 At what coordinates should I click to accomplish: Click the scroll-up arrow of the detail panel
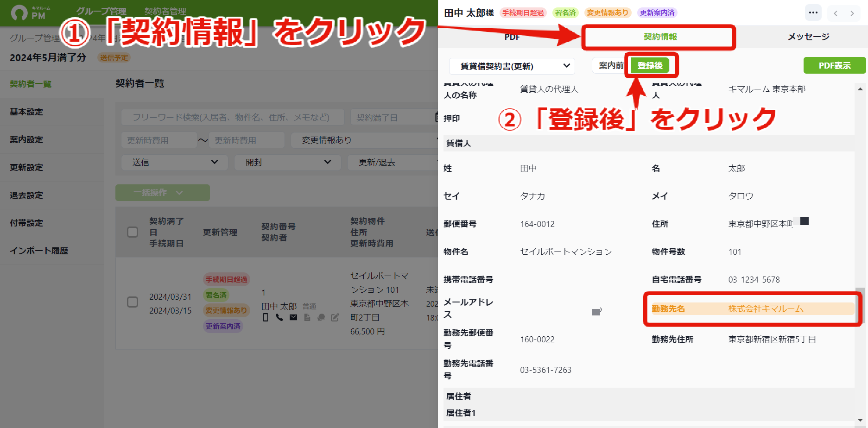(x=860, y=89)
